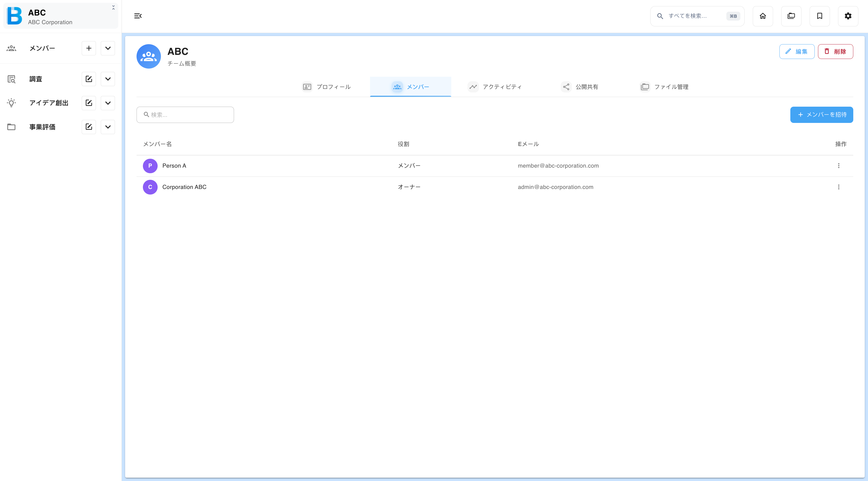
Task: Click the new-item edit icon next to アイデア創出
Action: tap(89, 103)
